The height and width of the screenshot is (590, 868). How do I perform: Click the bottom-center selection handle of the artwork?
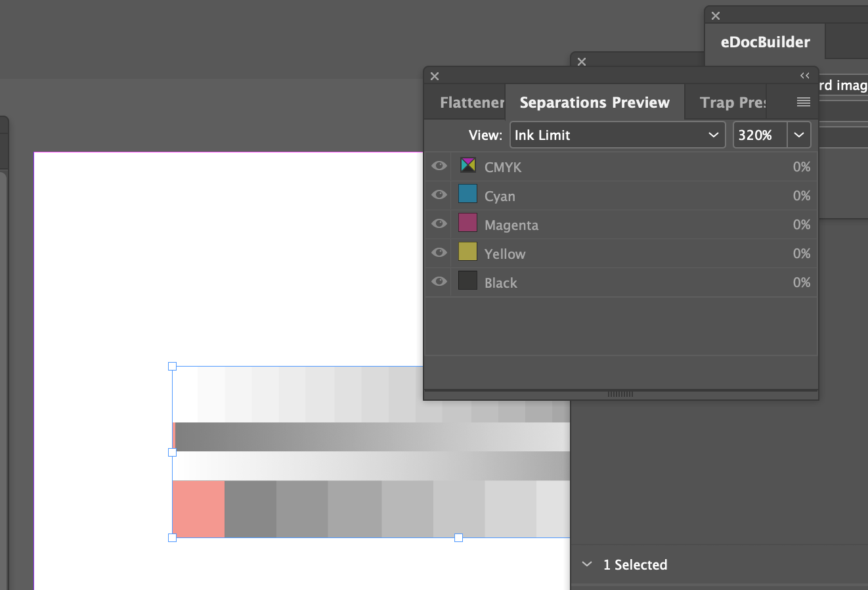click(x=458, y=537)
